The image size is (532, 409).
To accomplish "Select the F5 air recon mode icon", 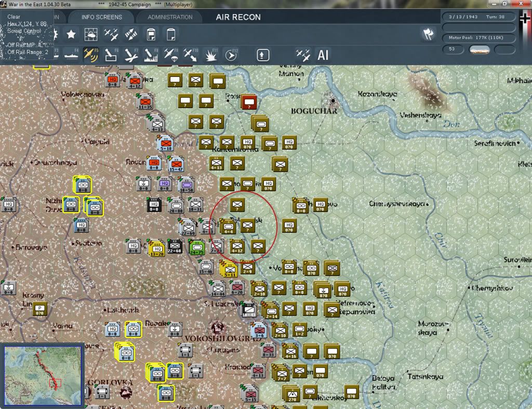I will click(91, 55).
